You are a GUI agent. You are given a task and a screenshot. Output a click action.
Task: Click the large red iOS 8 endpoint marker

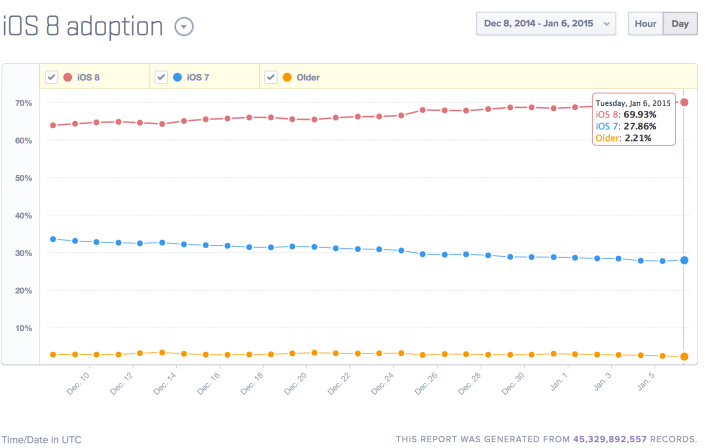coord(684,102)
